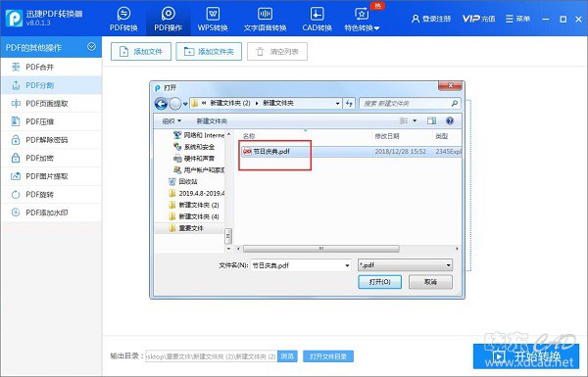588x377 pixels.
Task: Click the 输出目录 path field
Action: pos(212,356)
